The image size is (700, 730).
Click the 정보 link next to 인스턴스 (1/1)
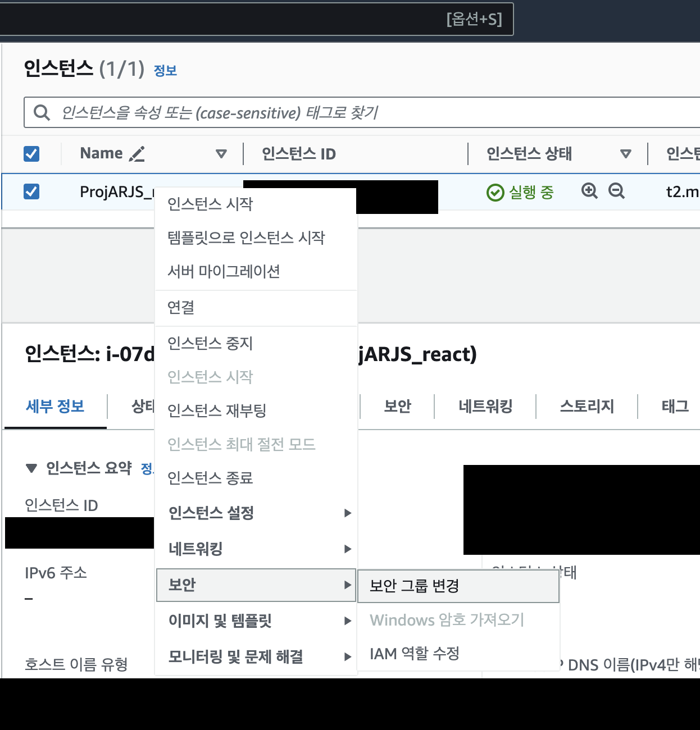coord(166,70)
